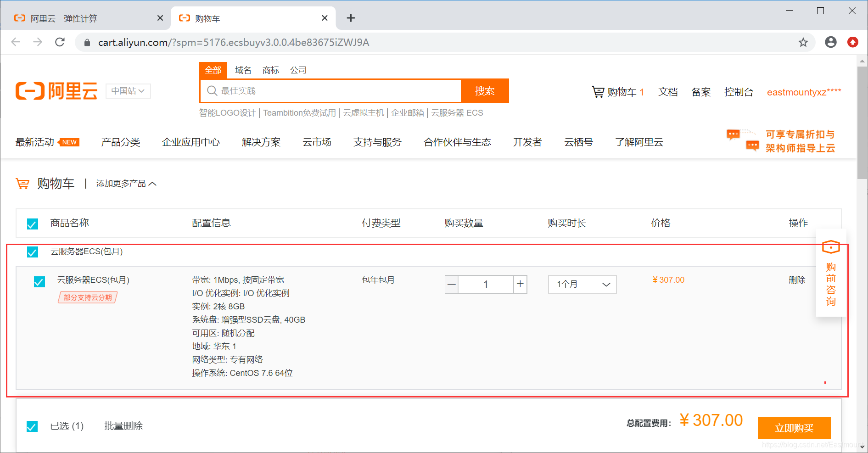Open shopping cart icon in header
Viewport: 868px width, 453px height.
point(598,92)
